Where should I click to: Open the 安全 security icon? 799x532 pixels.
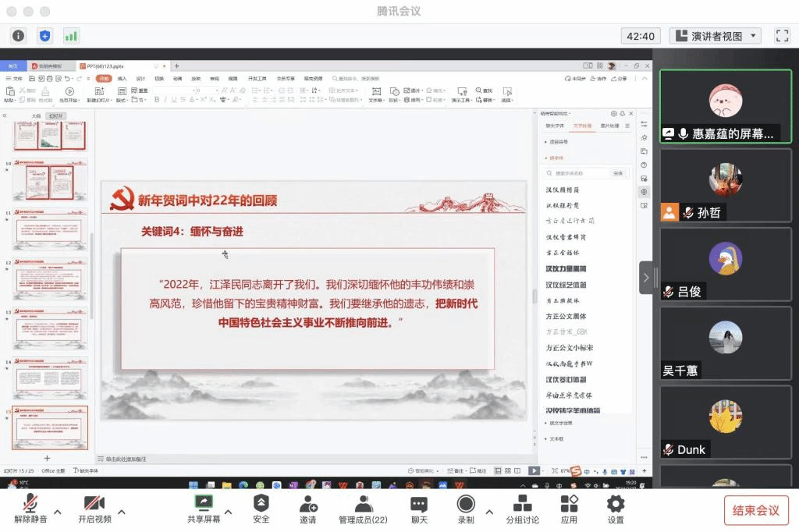[x=261, y=503]
